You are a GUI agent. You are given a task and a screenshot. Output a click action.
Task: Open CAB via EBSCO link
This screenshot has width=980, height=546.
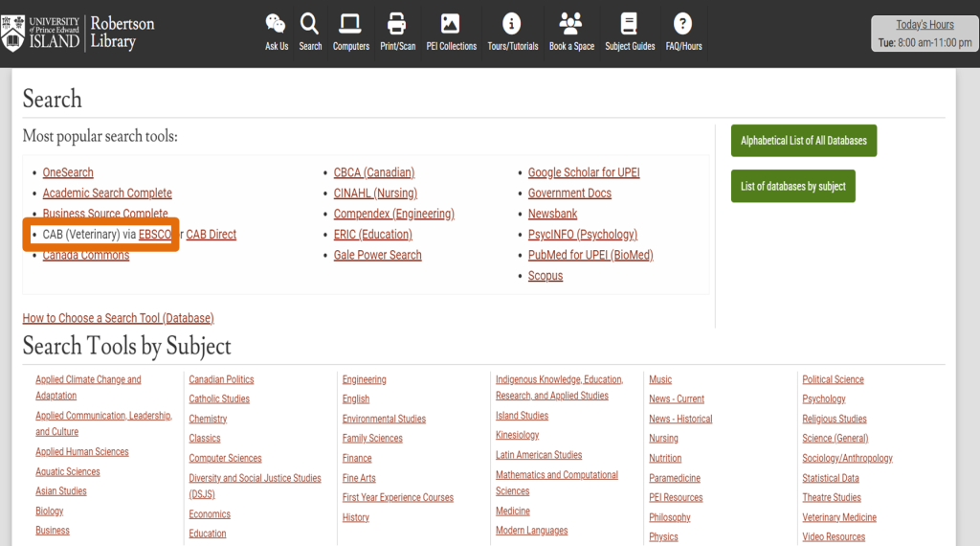tap(154, 235)
